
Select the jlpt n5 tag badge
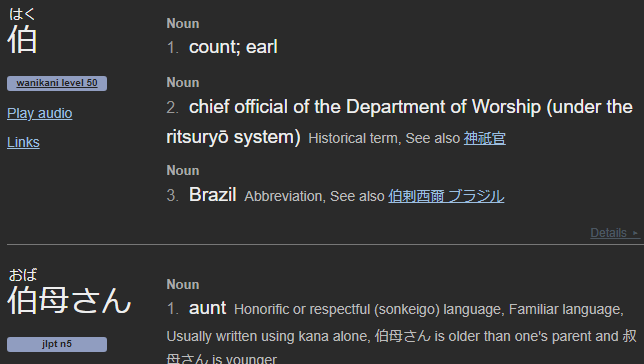coord(57,344)
